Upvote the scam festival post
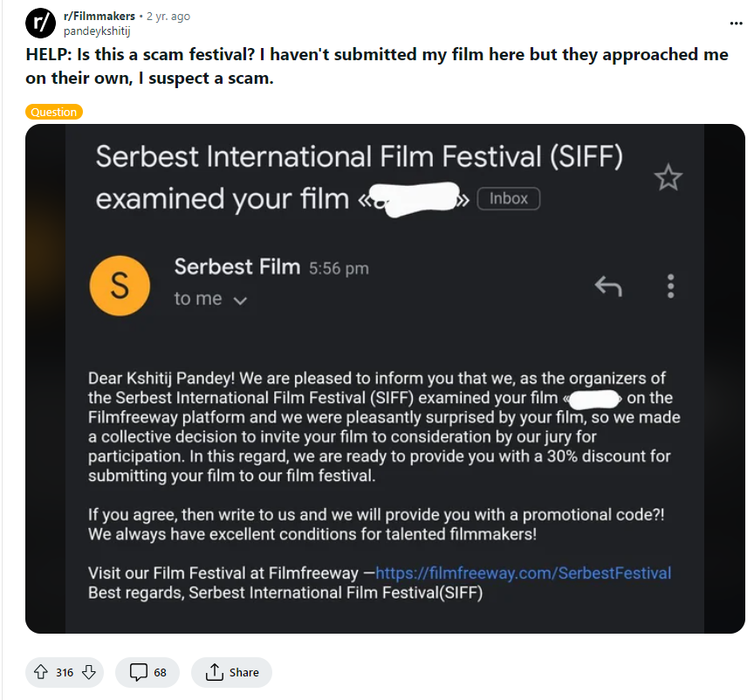The height and width of the screenshot is (700, 754). [x=40, y=672]
